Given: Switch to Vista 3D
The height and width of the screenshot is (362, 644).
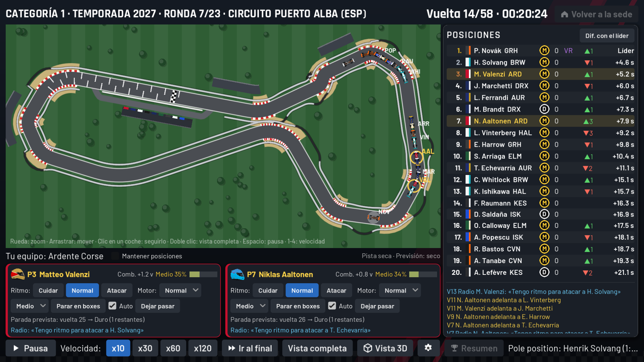Looking at the screenshot, I should tap(385, 348).
